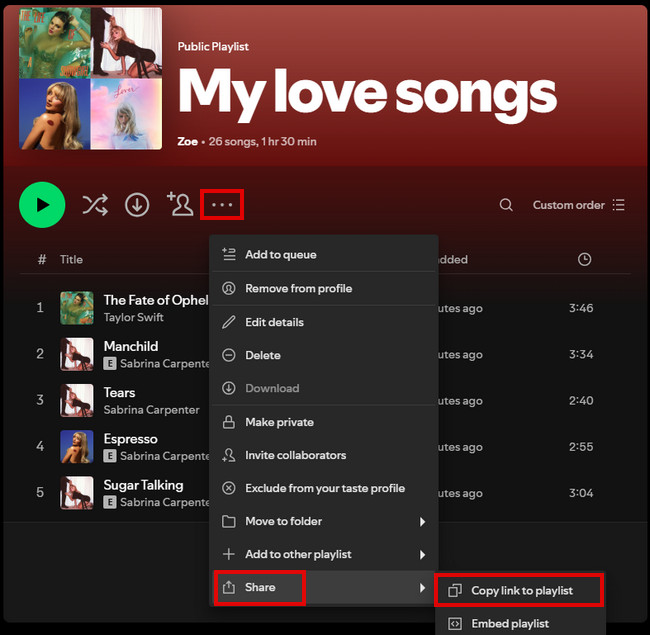Click the # column header
Image resolution: width=650 pixels, height=635 pixels.
point(42,259)
